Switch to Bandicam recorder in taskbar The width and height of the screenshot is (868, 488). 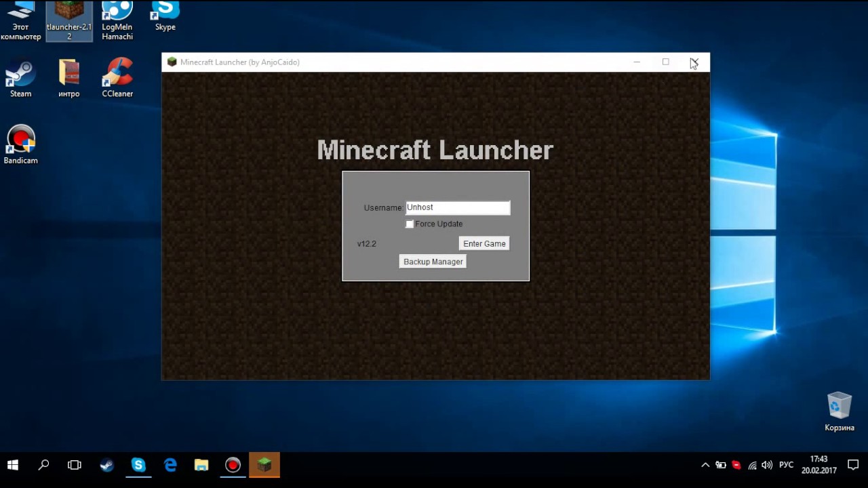[x=233, y=465]
